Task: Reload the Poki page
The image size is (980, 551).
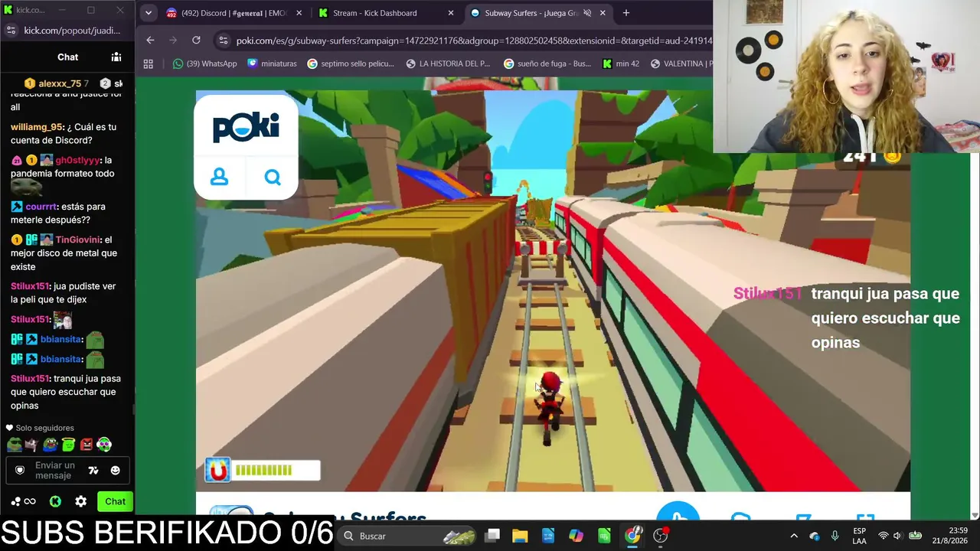Action: click(x=196, y=40)
